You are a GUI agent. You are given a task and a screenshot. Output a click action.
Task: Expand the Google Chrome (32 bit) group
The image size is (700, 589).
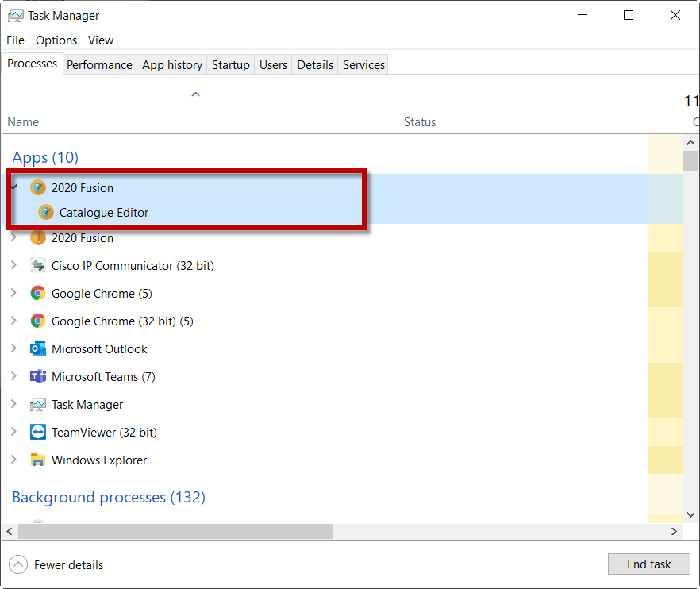13,321
